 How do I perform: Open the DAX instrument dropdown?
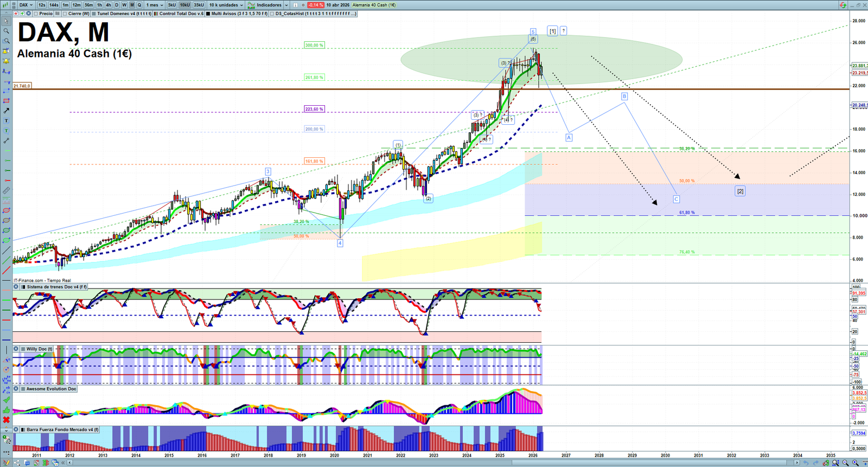tap(25, 5)
